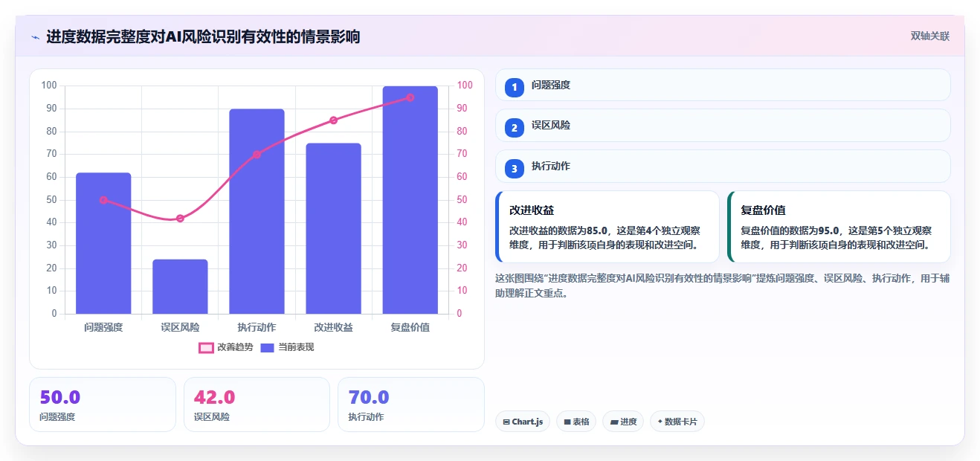The height and width of the screenshot is (461, 980).
Task: Click the 复盘价值 info card title
Action: 764,210
